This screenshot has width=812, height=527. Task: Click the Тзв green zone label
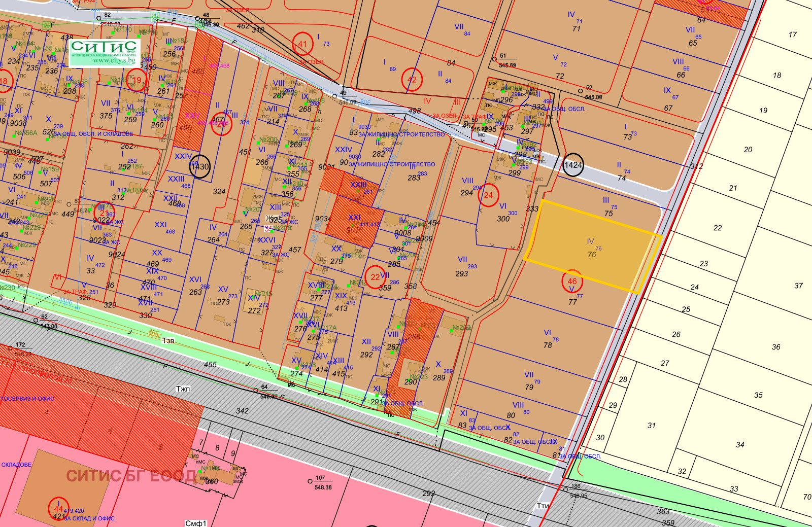tap(168, 341)
